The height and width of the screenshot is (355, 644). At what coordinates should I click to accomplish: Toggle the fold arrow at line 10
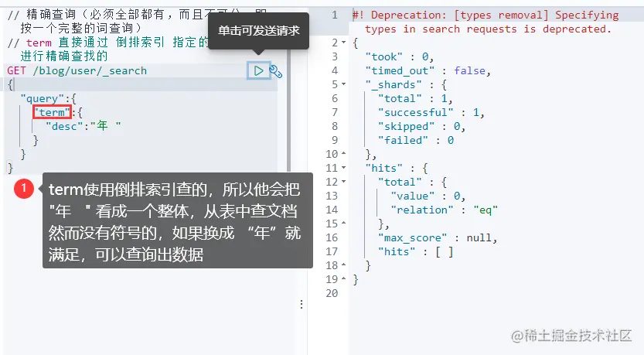(344, 154)
